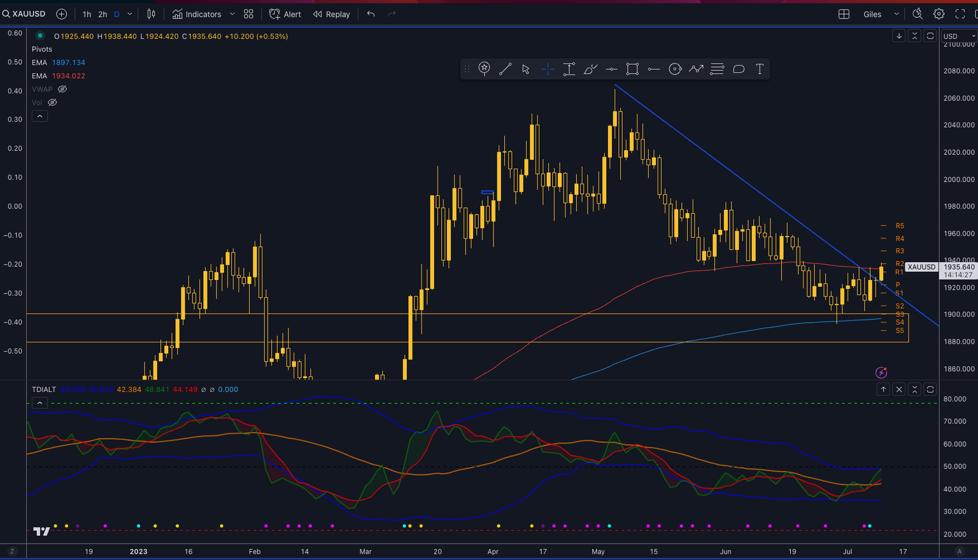This screenshot has height=560, width=978.
Task: Toggle Vol visibility with its eye icon
Action: (x=52, y=102)
